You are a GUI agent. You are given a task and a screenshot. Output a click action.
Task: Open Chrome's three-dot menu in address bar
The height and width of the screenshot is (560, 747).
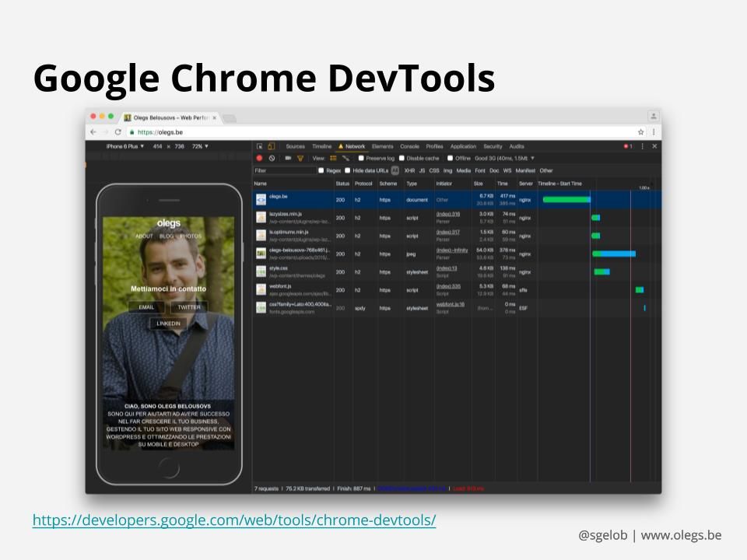point(654,132)
